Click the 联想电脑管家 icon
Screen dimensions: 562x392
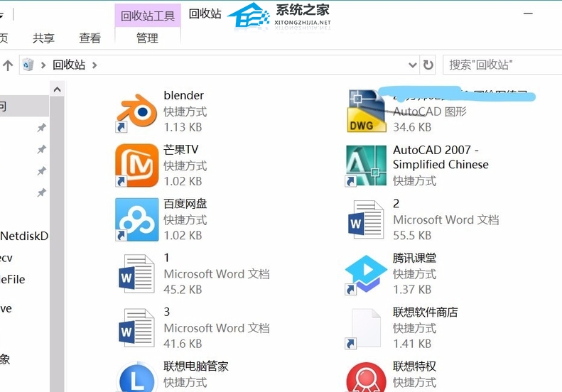tap(136, 377)
